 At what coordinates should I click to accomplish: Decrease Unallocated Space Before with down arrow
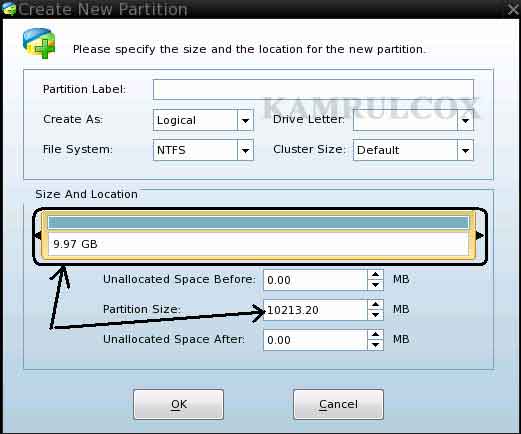pyautogui.click(x=375, y=285)
